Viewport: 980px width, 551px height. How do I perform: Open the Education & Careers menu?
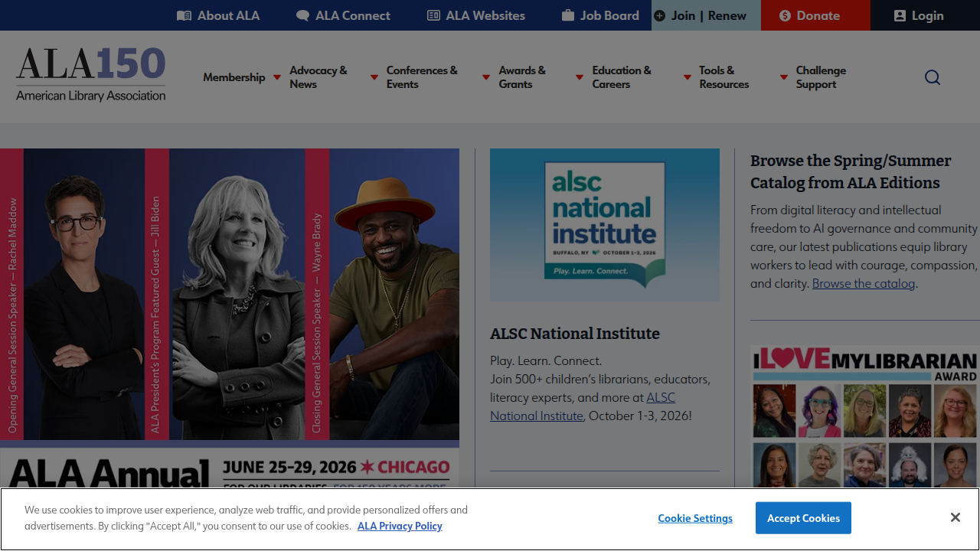click(x=622, y=77)
